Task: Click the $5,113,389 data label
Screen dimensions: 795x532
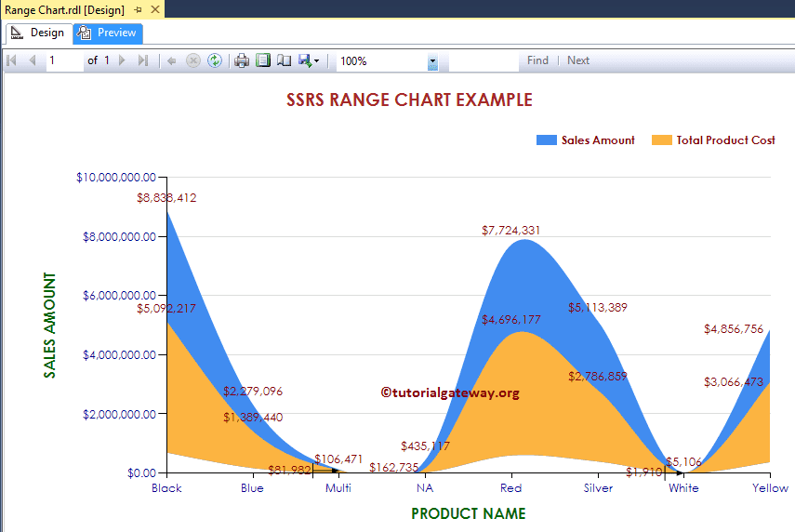Action: [597, 307]
